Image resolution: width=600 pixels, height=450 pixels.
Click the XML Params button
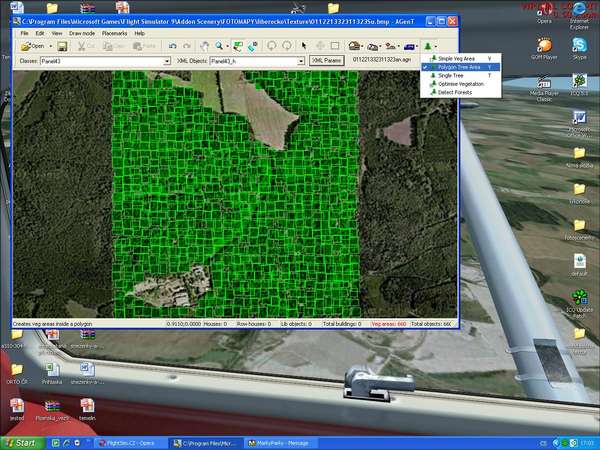328,61
